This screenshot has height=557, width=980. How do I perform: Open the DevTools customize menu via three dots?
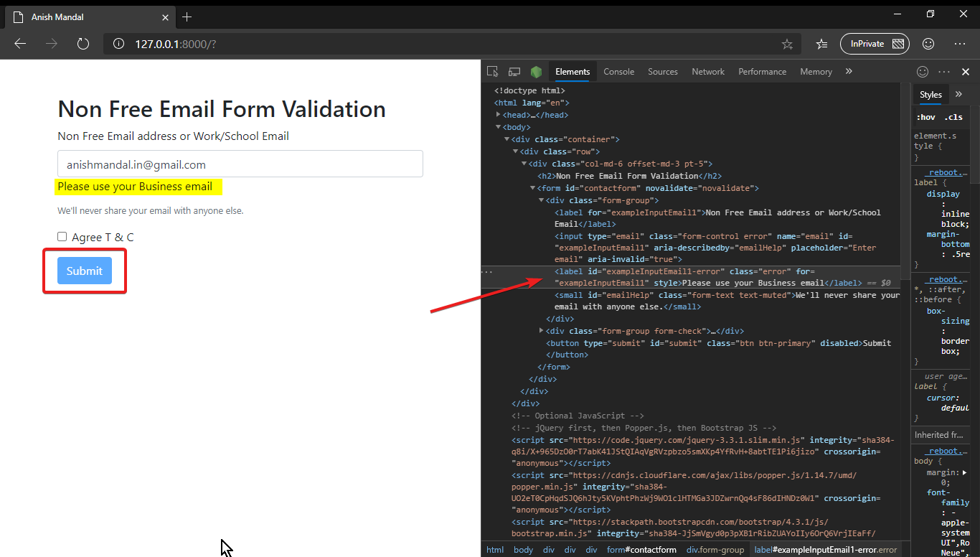tap(943, 71)
